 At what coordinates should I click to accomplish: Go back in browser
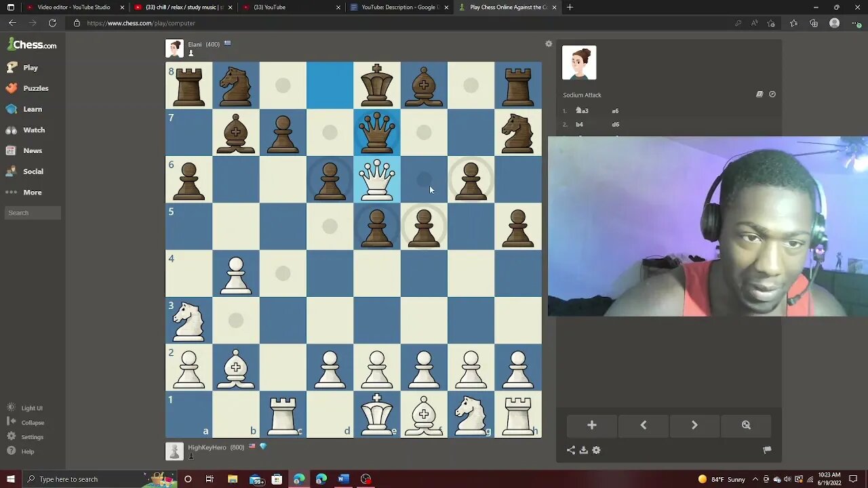pos(12,23)
